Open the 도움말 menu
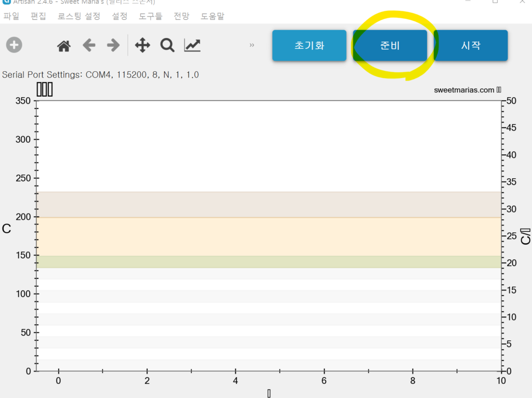532x398 pixels. coord(212,16)
